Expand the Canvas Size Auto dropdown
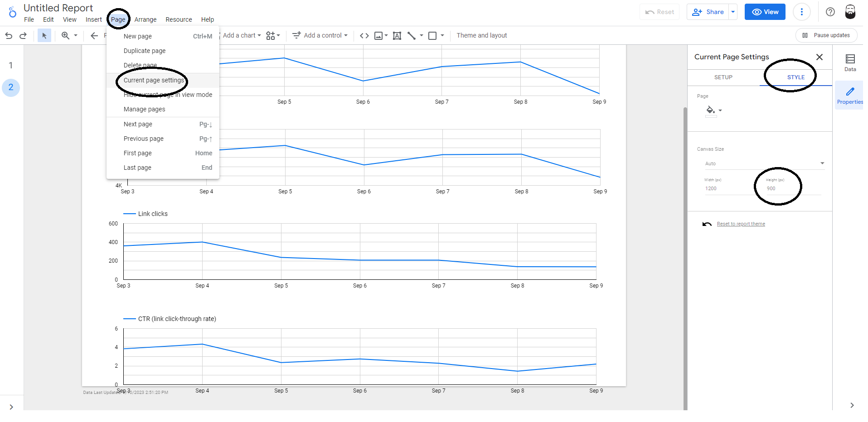This screenshot has height=422, width=868. pos(764,163)
